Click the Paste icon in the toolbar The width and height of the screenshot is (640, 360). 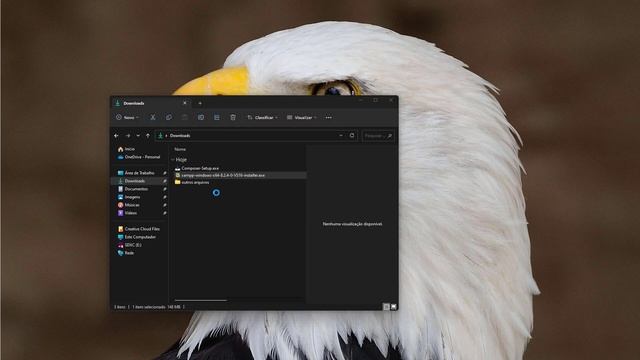(184, 118)
